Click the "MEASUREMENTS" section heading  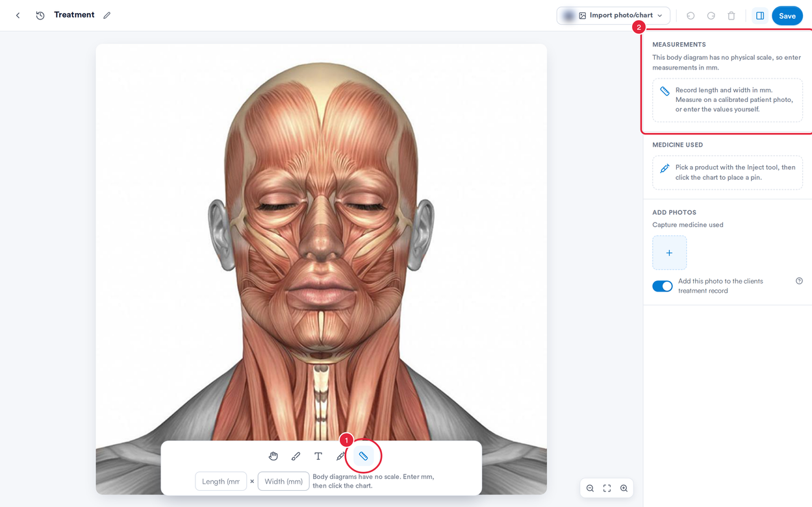tap(679, 45)
